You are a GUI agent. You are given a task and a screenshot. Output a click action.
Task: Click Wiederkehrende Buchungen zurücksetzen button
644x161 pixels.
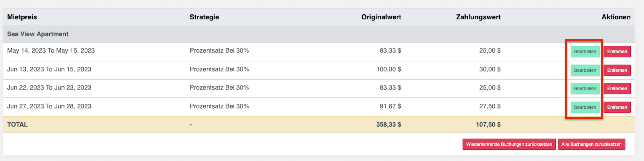pos(509,144)
